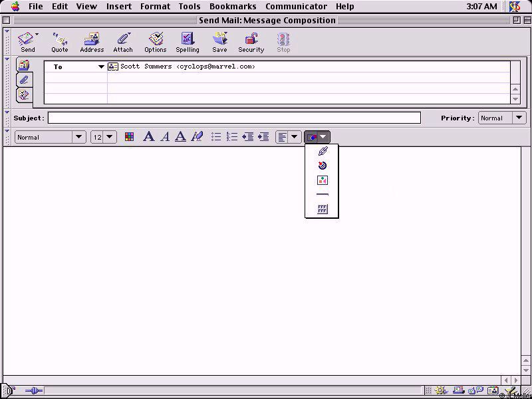Click the Send toolbar button
This screenshot has height=399, width=532.
[27, 41]
